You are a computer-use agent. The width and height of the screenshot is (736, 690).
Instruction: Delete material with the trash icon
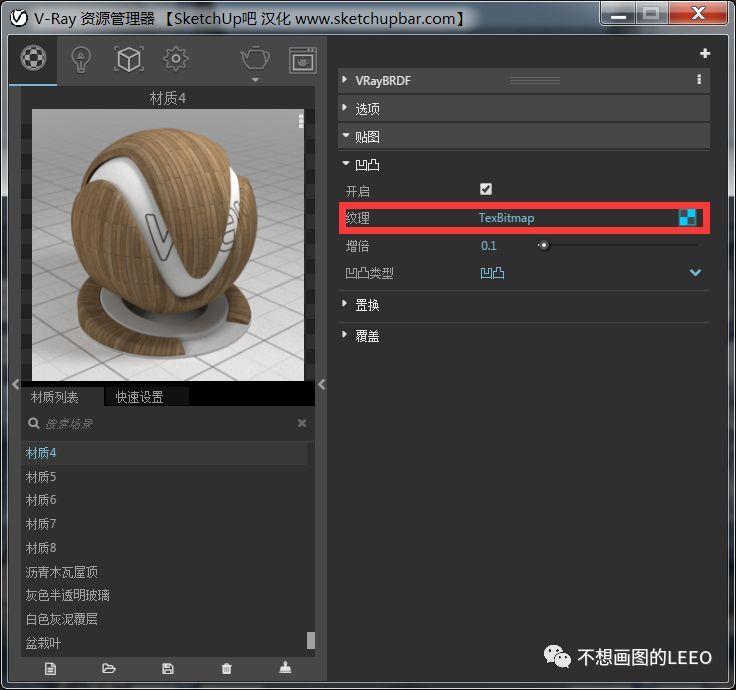pos(226,668)
